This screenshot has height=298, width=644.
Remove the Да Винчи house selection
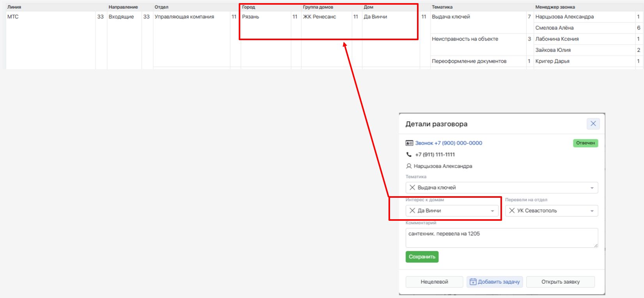(412, 211)
